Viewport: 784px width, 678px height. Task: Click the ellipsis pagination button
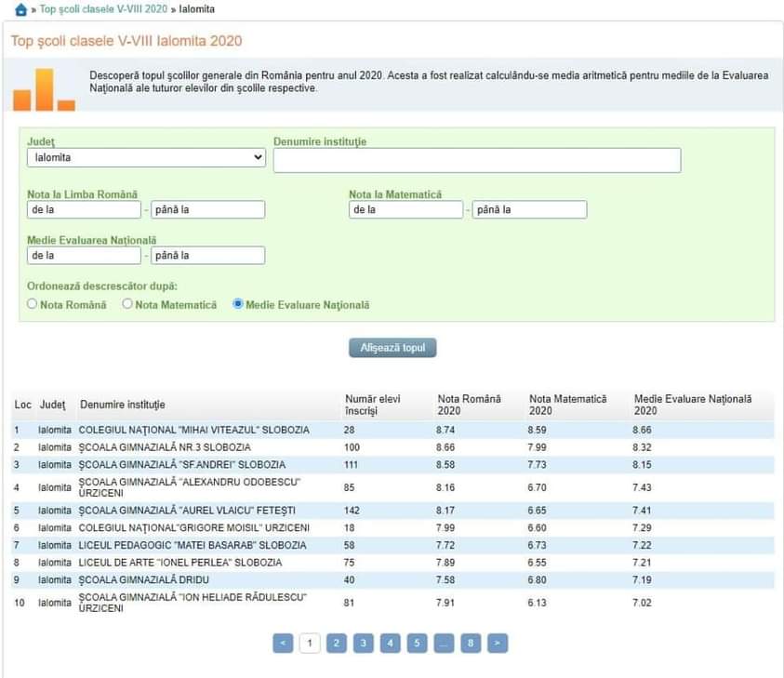pyautogui.click(x=445, y=643)
